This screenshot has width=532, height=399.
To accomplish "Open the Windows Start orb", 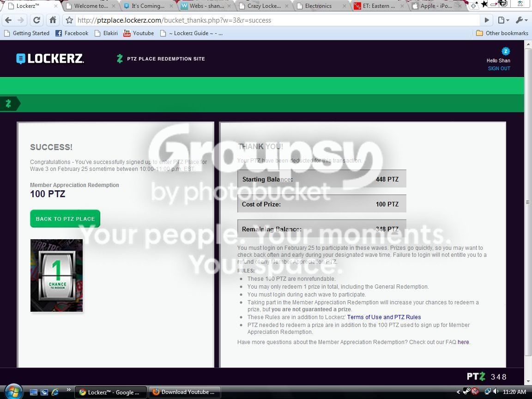I will pos(13,391).
